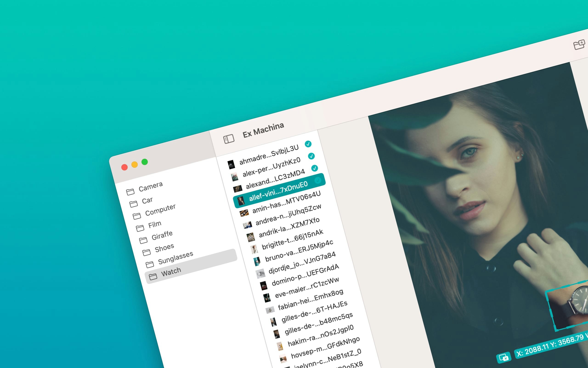Click the checkmark badge on alexand...LC3zMD4
This screenshot has height=368, width=588.
(314, 168)
